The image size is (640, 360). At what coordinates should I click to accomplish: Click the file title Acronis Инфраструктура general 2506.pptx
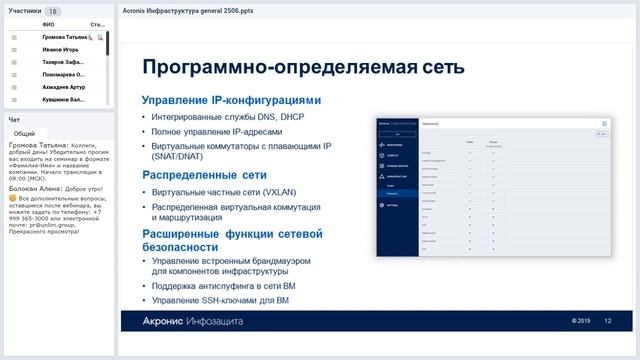188,11
